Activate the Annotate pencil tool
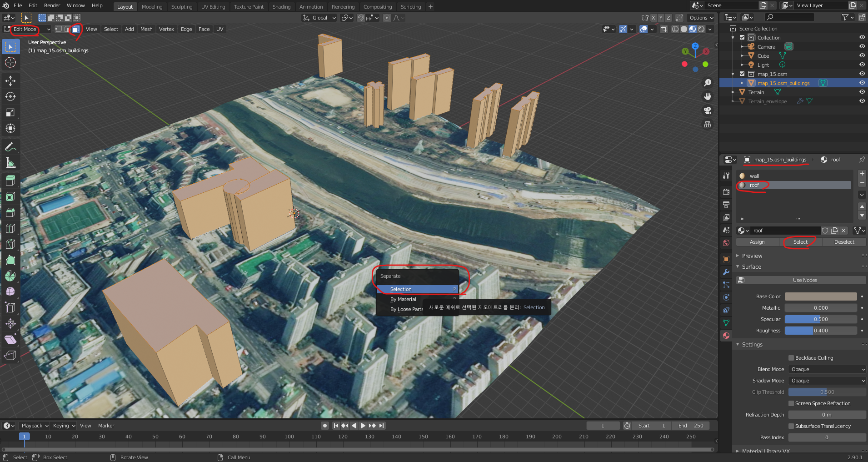Image resolution: width=868 pixels, height=462 pixels. point(10,147)
